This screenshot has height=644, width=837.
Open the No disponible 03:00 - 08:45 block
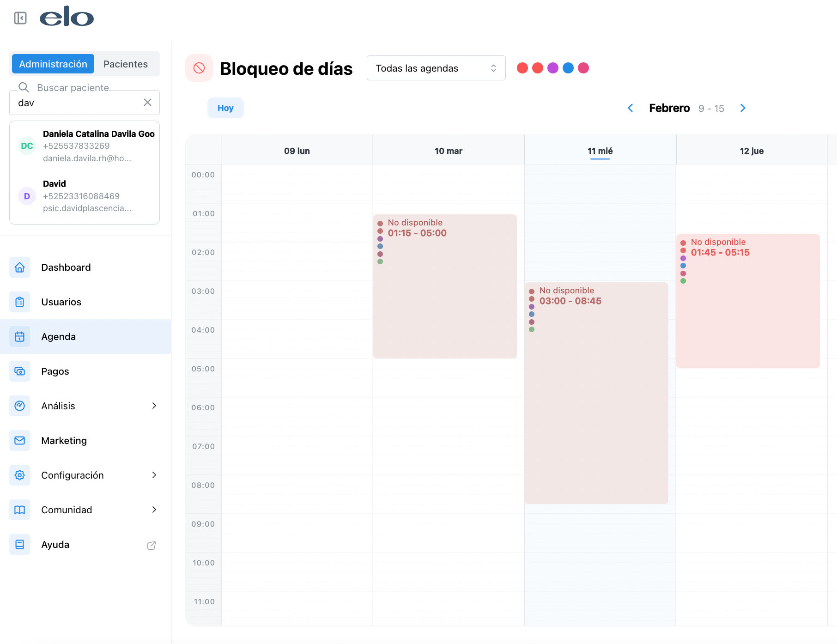[596, 393]
